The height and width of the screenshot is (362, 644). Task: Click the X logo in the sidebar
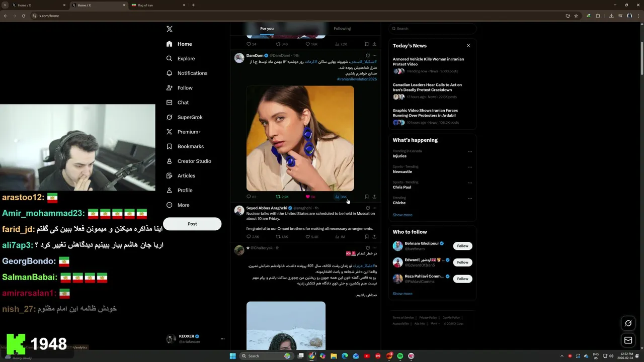[x=170, y=29]
